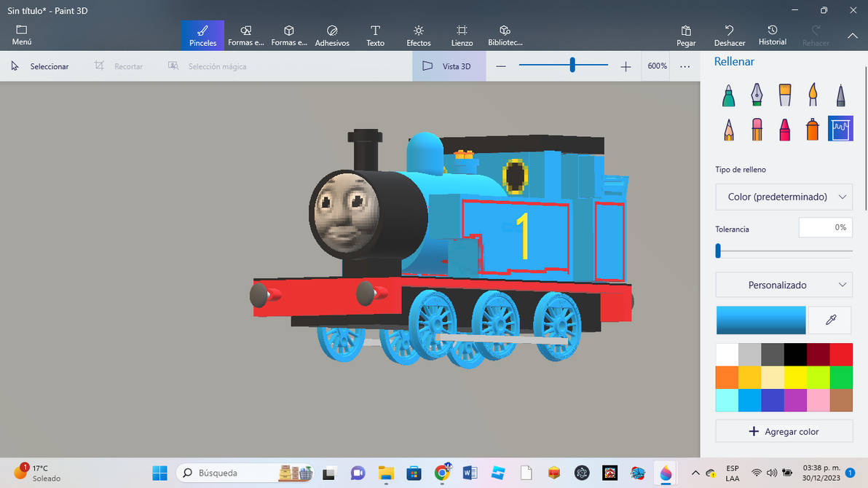This screenshot has width=868, height=488.
Task: Zoom in with the plus button
Action: [626, 66]
